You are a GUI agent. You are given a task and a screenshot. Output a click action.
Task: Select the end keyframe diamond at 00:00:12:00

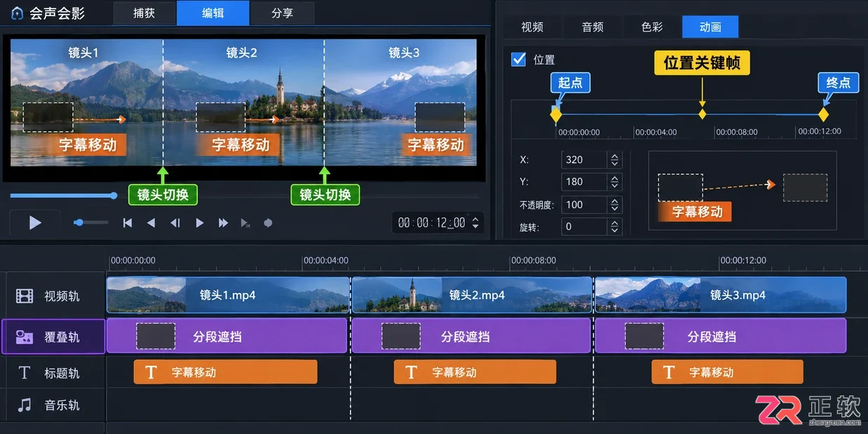[x=824, y=114]
